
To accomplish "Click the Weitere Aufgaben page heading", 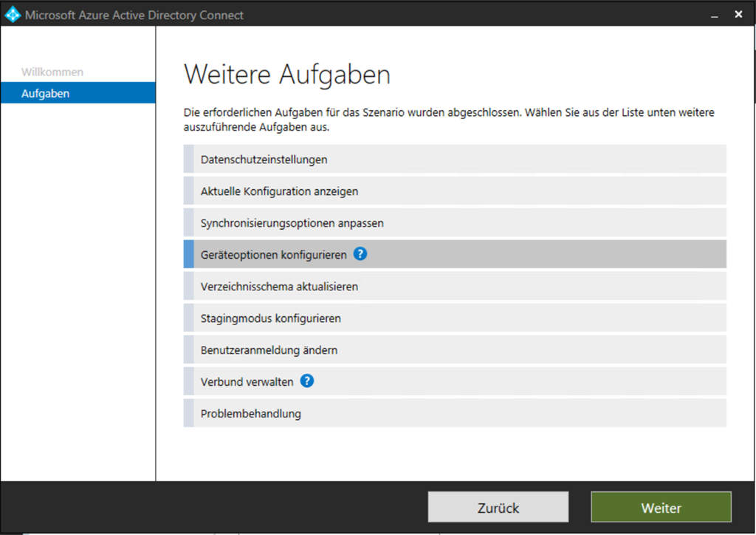I will point(286,75).
